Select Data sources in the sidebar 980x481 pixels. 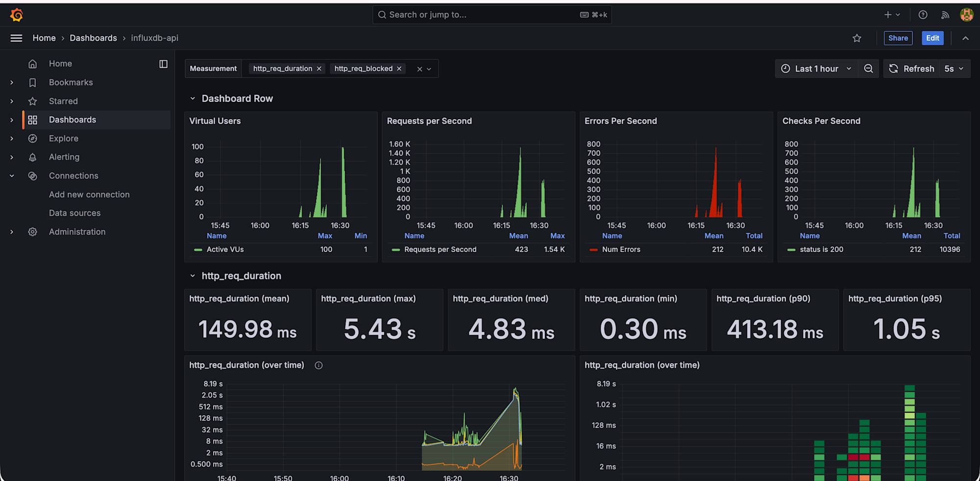[74, 213]
